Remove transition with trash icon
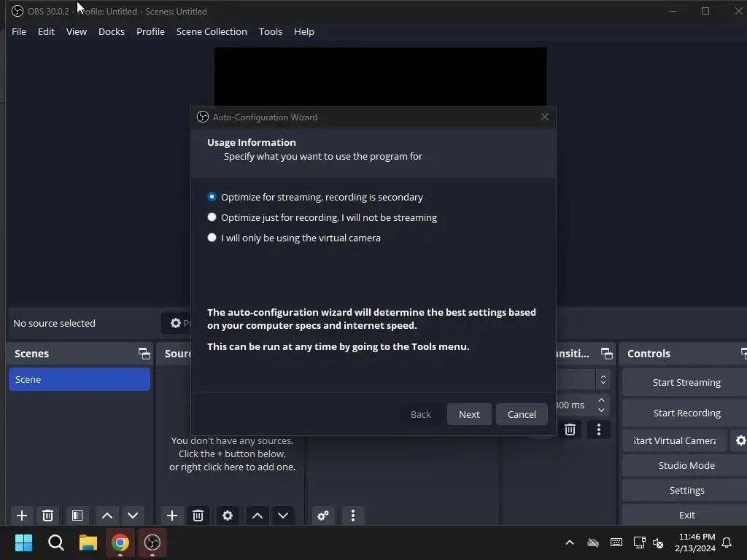This screenshot has height=560, width=747. point(570,429)
